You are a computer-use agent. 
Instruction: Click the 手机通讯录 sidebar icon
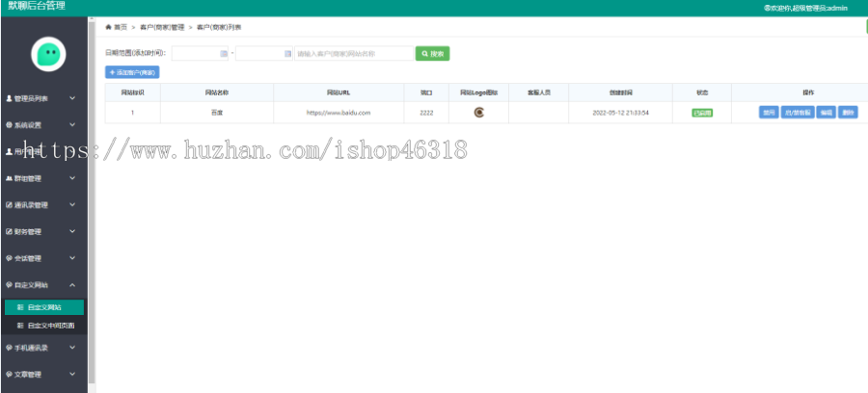(9, 348)
